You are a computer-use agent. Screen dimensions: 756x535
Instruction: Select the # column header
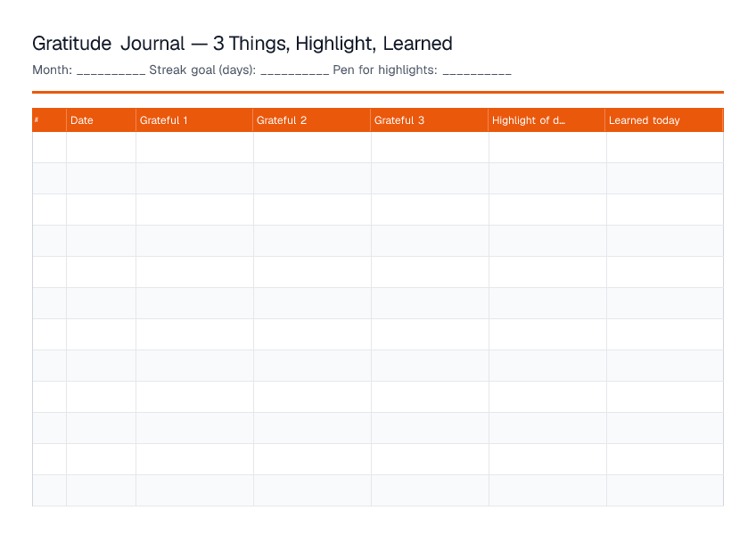[x=49, y=120]
